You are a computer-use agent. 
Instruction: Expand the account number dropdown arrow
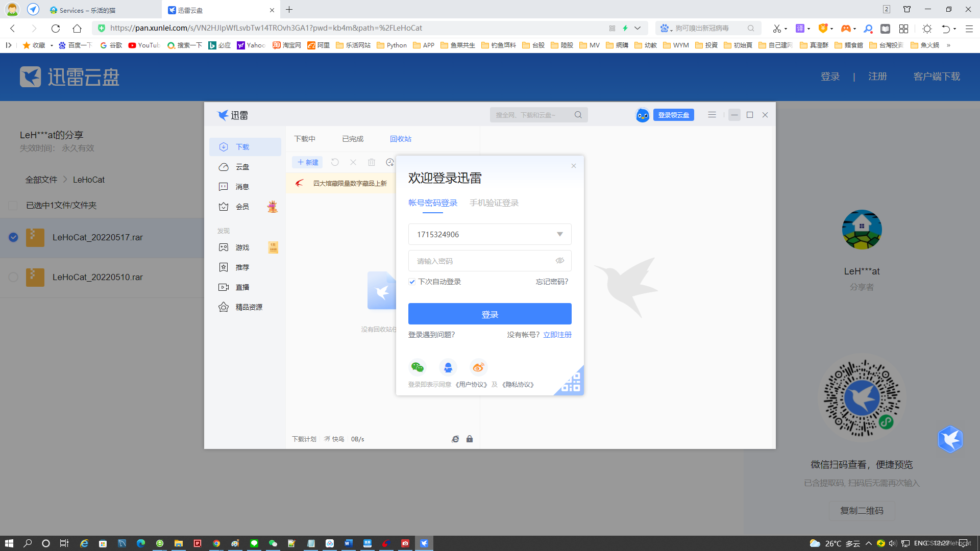559,234
